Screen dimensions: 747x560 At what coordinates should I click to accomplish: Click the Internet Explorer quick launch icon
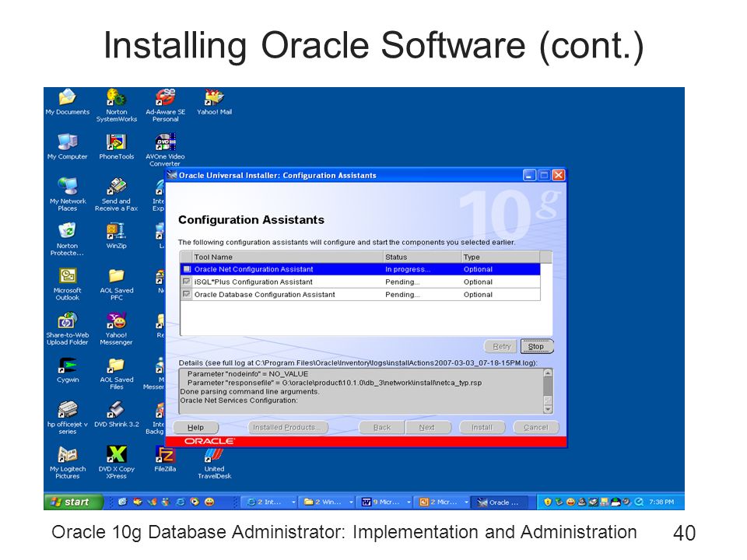pyautogui.click(x=181, y=502)
